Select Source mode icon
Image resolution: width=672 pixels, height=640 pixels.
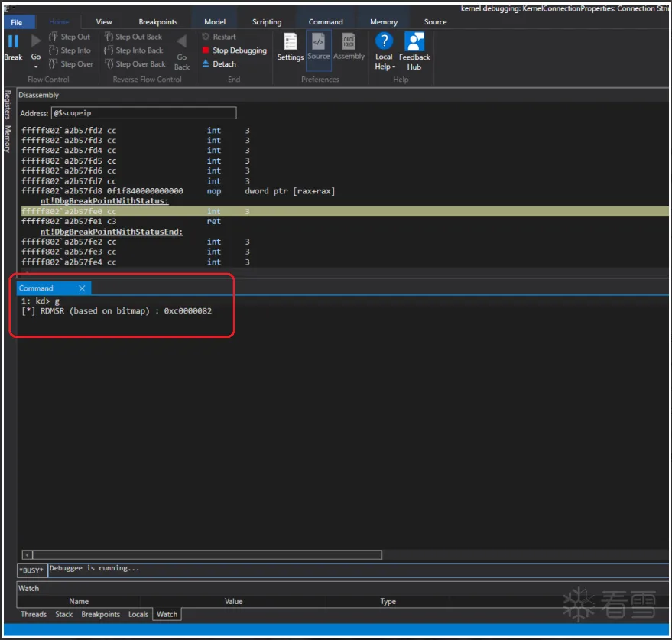319,41
